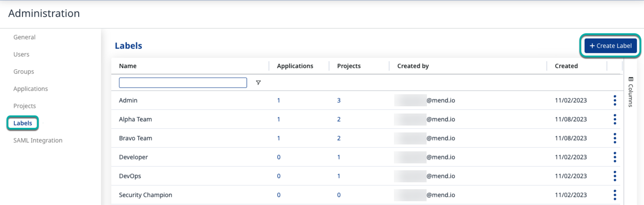
Task: Click the DevOps row creator email
Action: pyautogui.click(x=425, y=176)
